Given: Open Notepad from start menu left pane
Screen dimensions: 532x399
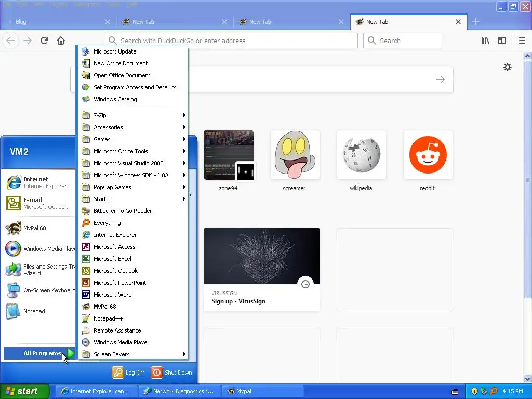Looking at the screenshot, I should point(39,311).
